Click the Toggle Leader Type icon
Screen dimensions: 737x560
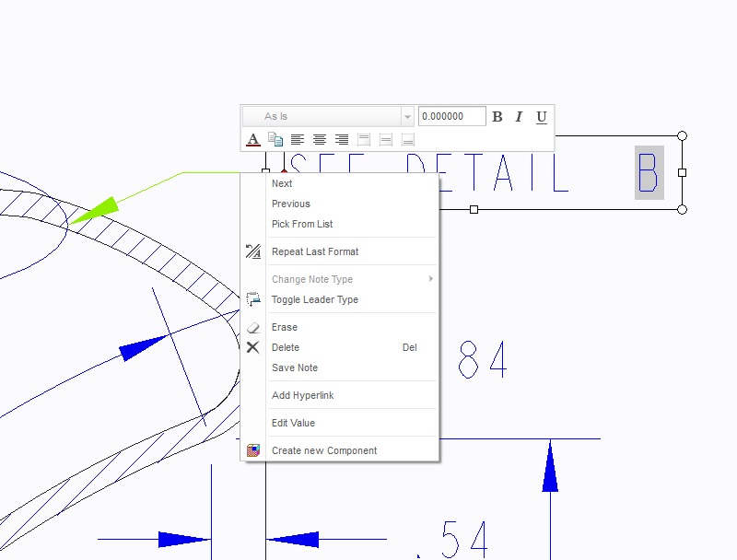(x=252, y=299)
